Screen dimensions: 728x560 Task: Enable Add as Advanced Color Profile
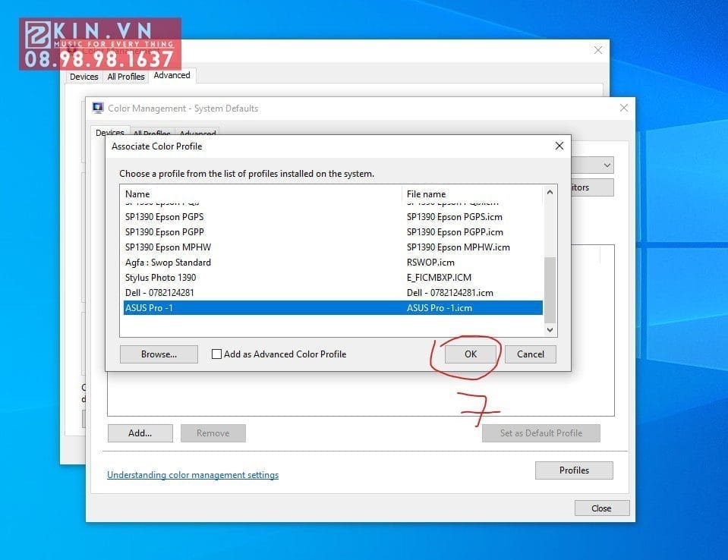(217, 354)
